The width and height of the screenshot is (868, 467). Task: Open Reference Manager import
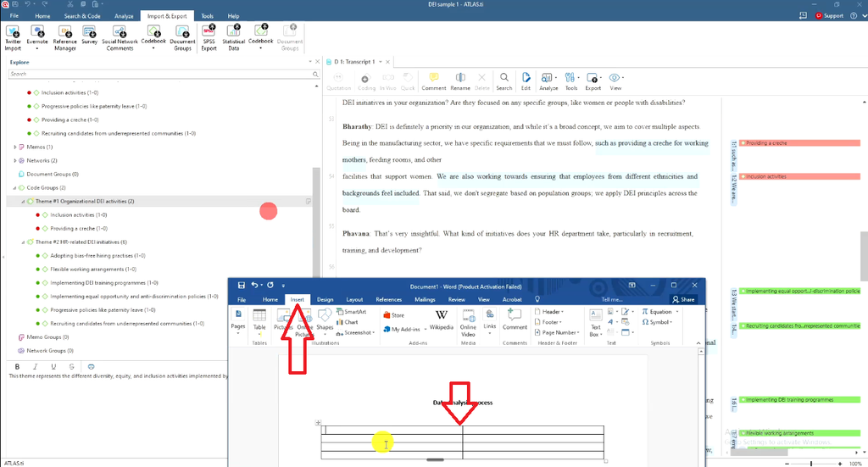(x=64, y=37)
